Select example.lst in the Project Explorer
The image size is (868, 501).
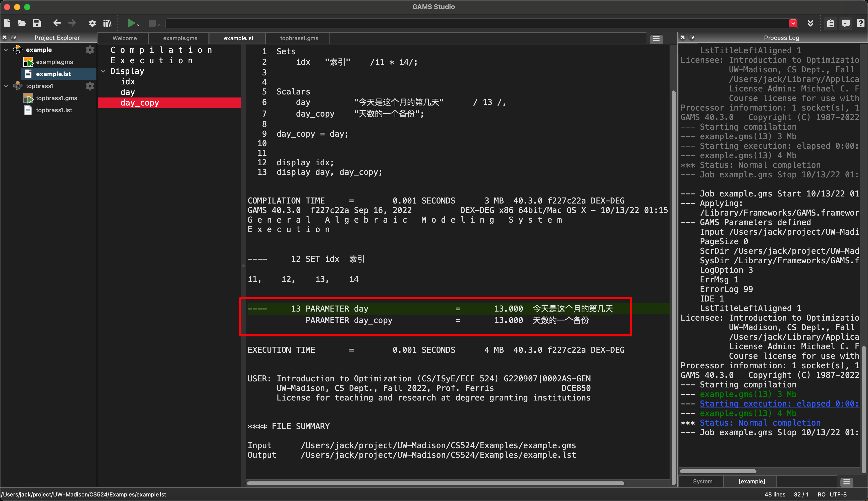pos(53,74)
